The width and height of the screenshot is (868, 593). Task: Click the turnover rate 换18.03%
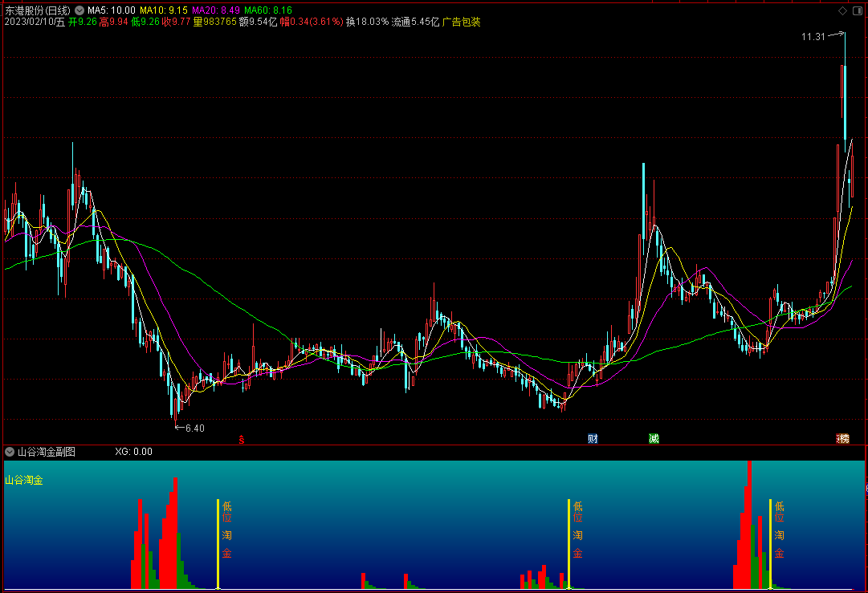tap(367, 22)
